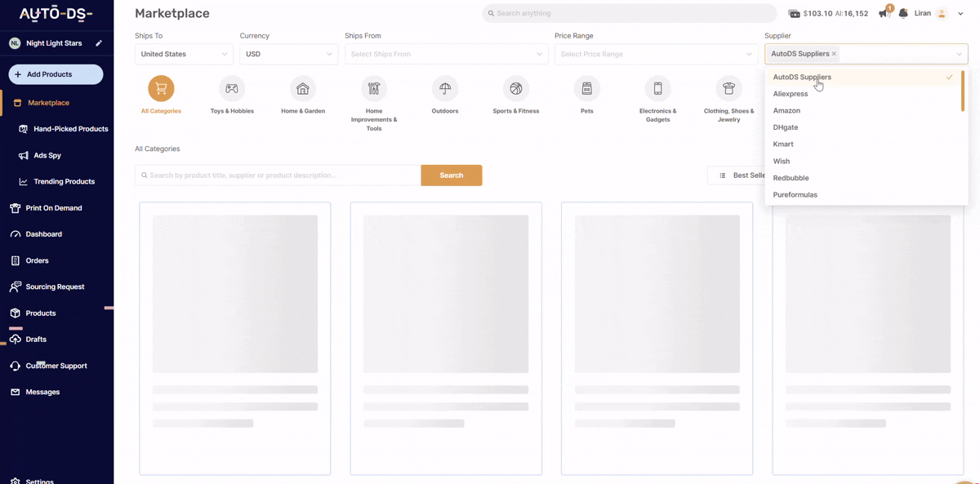The width and height of the screenshot is (980, 484).
Task: Open the wallet balance icon
Action: [x=794, y=14]
